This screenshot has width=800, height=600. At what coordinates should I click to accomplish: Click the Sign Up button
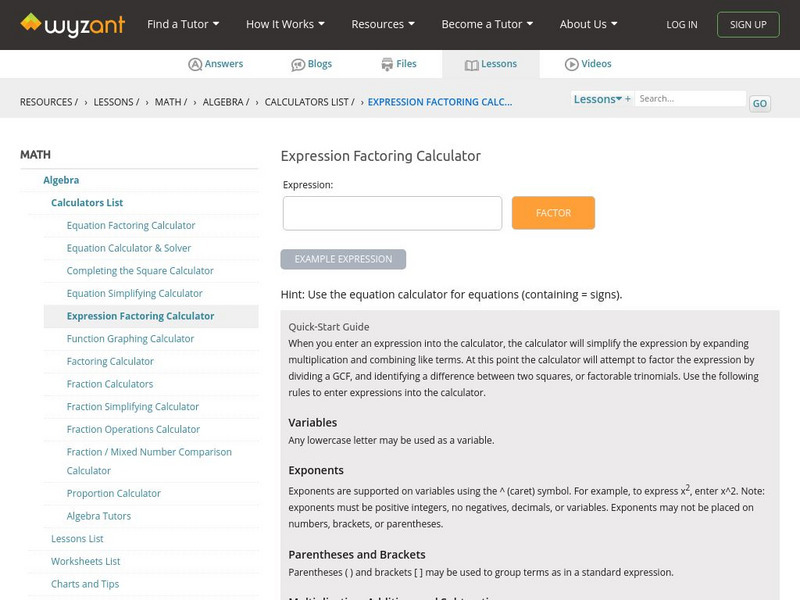[748, 24]
